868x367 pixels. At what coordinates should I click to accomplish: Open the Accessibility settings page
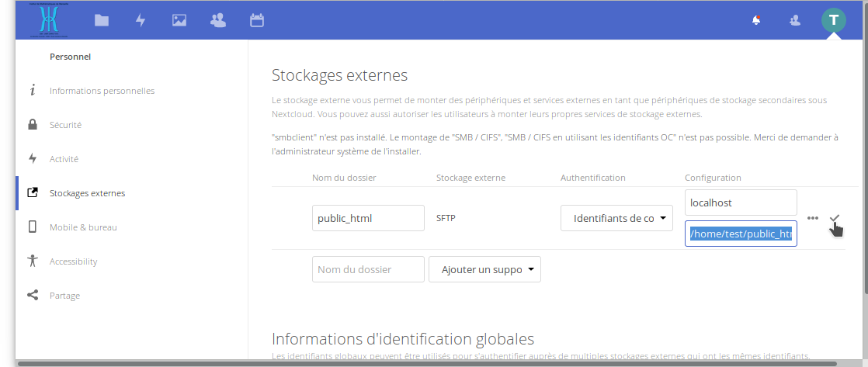pyautogui.click(x=73, y=261)
